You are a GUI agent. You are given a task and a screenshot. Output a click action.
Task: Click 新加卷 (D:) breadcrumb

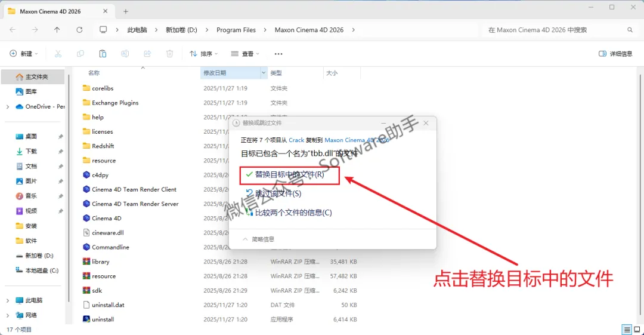[181, 30]
